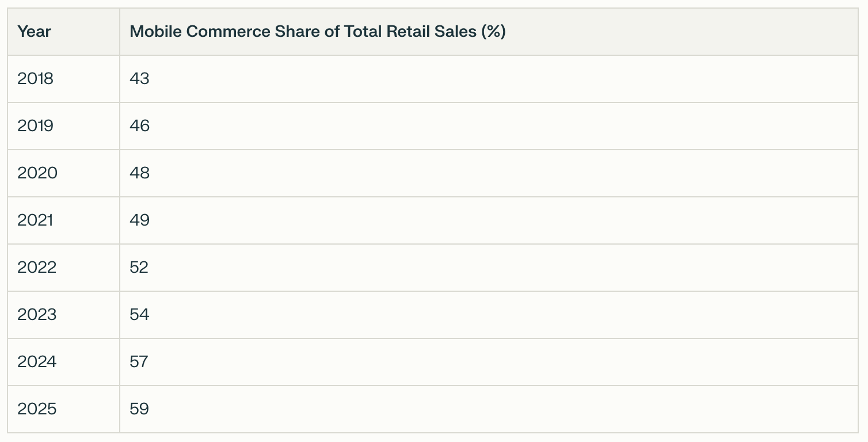The width and height of the screenshot is (868, 442).
Task: Click the value 52 cell
Action: tap(489, 268)
